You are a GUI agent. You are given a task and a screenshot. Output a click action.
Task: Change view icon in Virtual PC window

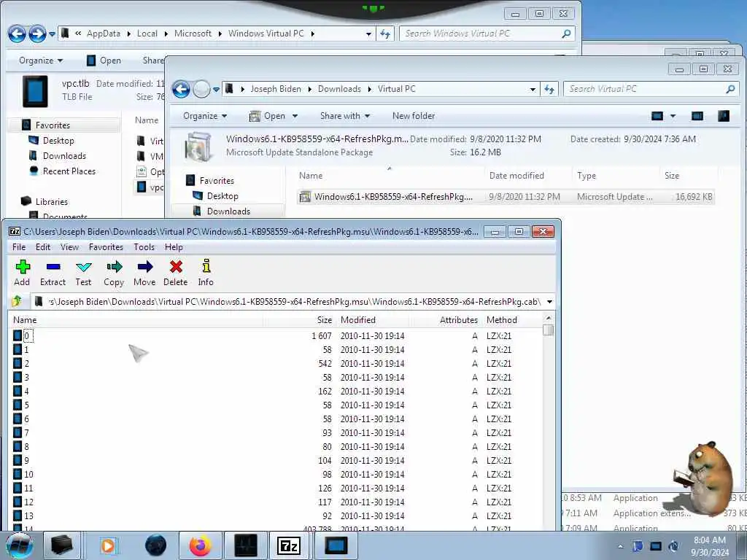(657, 116)
